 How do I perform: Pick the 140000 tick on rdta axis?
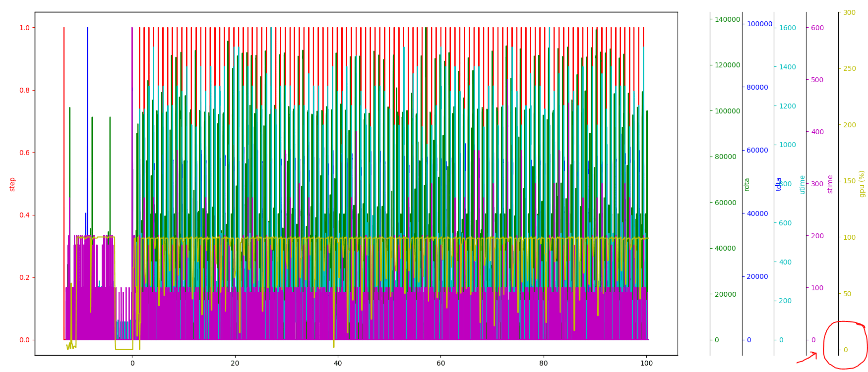click(728, 19)
